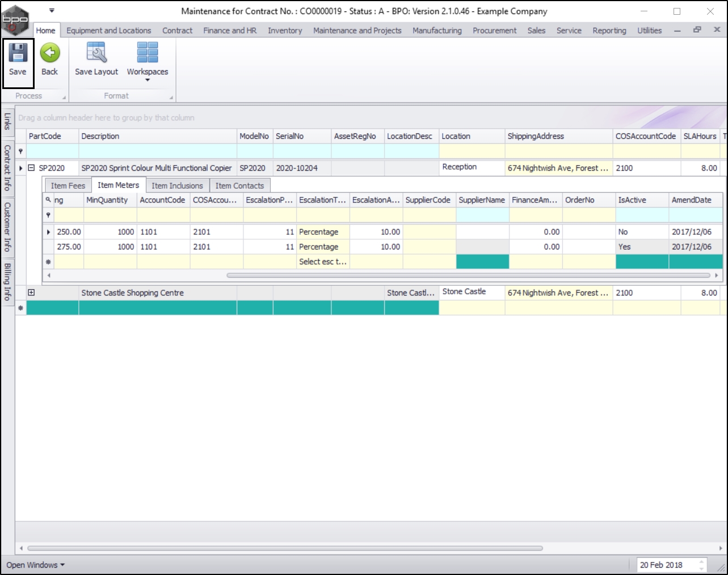Screen dimensions: 728x575
Task: Sort by the AmendDate column header
Action: click(x=695, y=200)
